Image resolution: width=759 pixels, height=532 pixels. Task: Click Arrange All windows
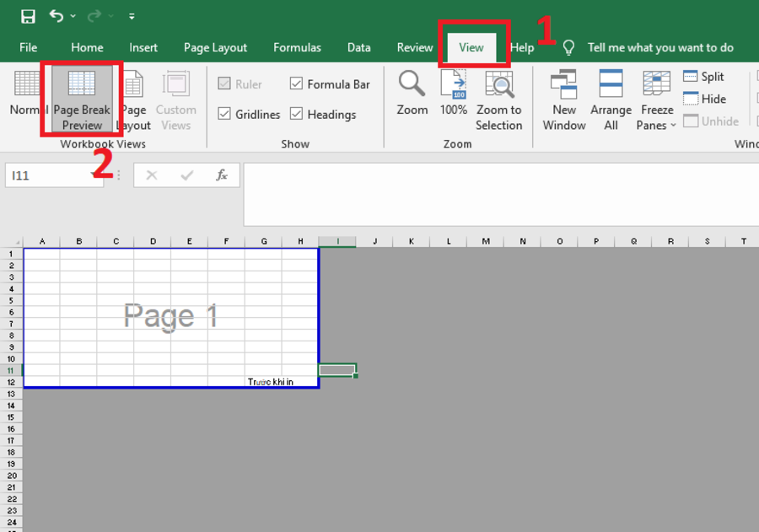pyautogui.click(x=611, y=99)
